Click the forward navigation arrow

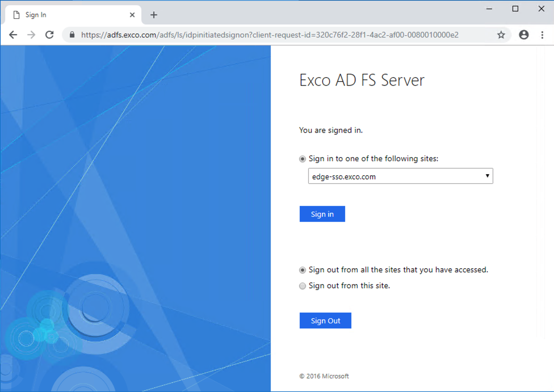[x=31, y=35]
